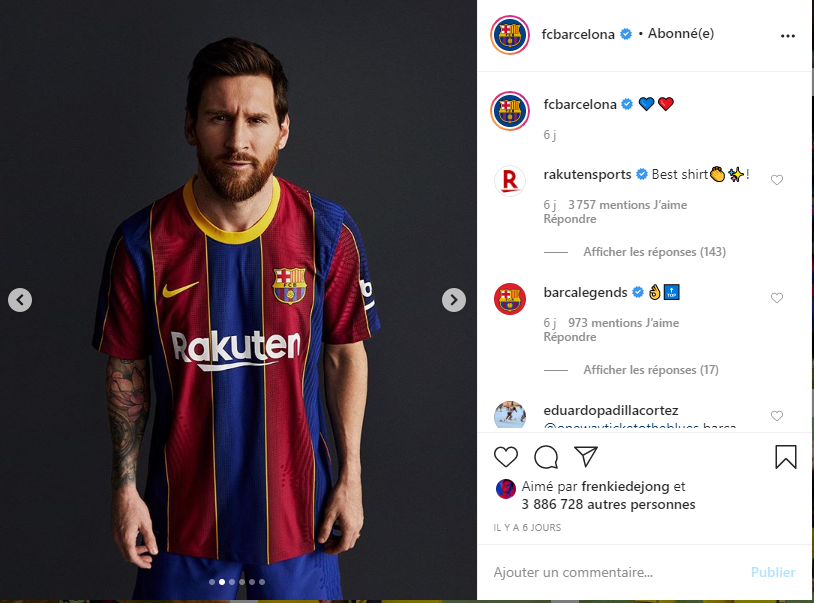Image resolution: width=814 pixels, height=603 pixels.
Task: Open the fcbarcelona avatar in the header
Action: click(509, 35)
